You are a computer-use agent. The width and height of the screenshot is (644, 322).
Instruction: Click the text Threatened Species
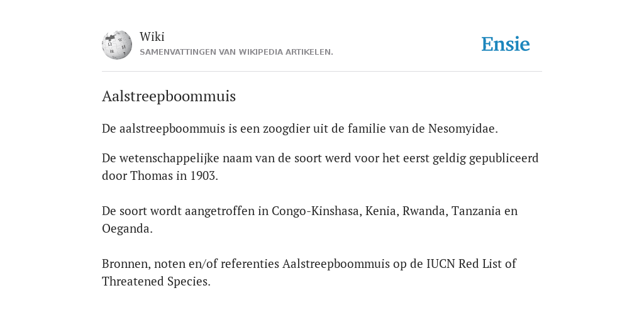(x=156, y=281)
